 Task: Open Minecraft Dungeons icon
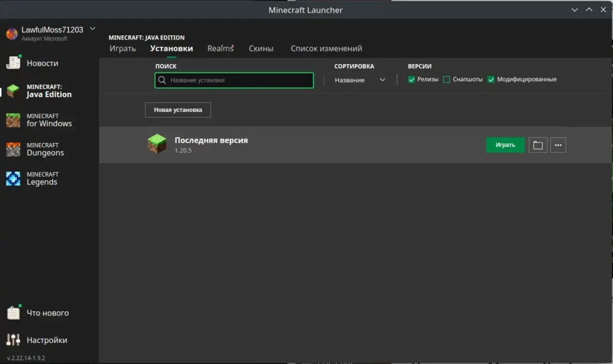(13, 149)
